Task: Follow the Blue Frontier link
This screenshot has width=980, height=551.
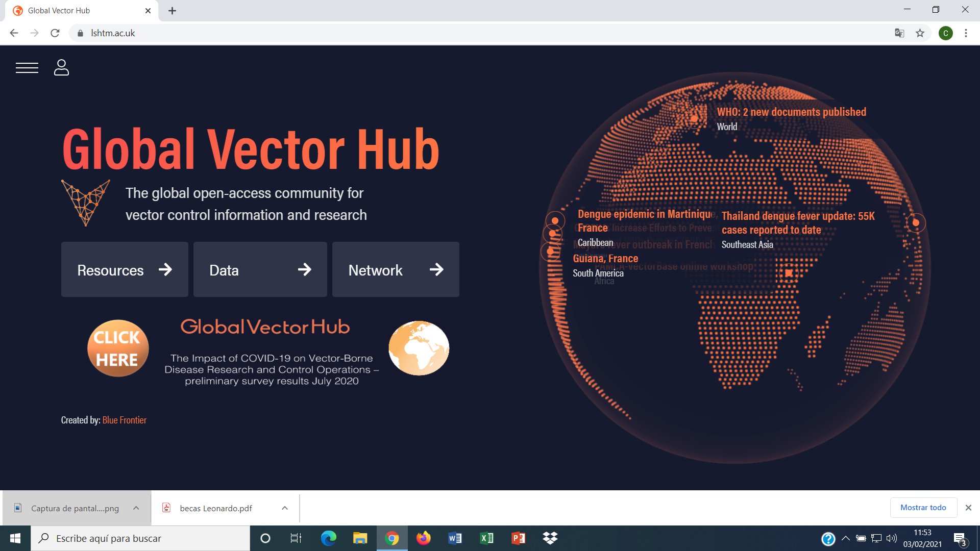Action: [x=125, y=420]
